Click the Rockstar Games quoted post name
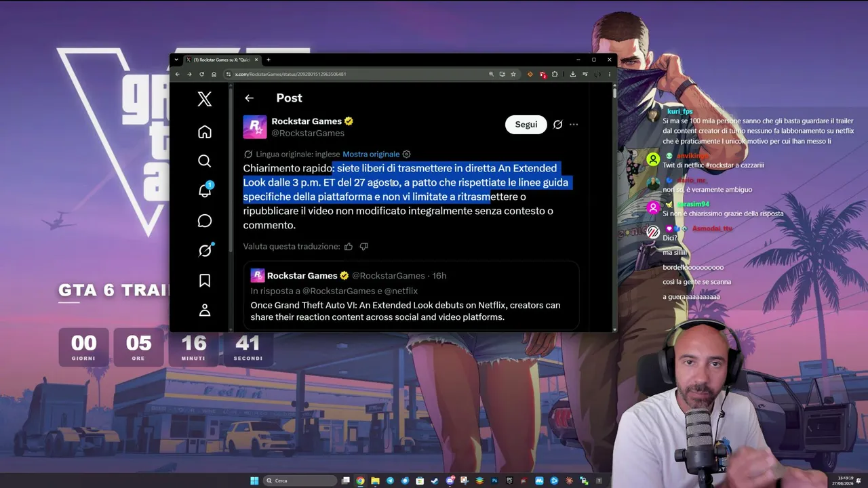868x488 pixels. tap(302, 276)
